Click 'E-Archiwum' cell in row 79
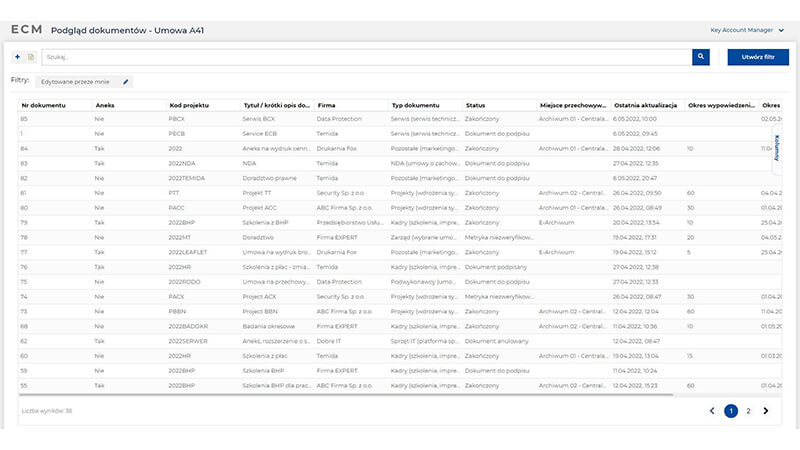This screenshot has width=800, height=450. (556, 222)
